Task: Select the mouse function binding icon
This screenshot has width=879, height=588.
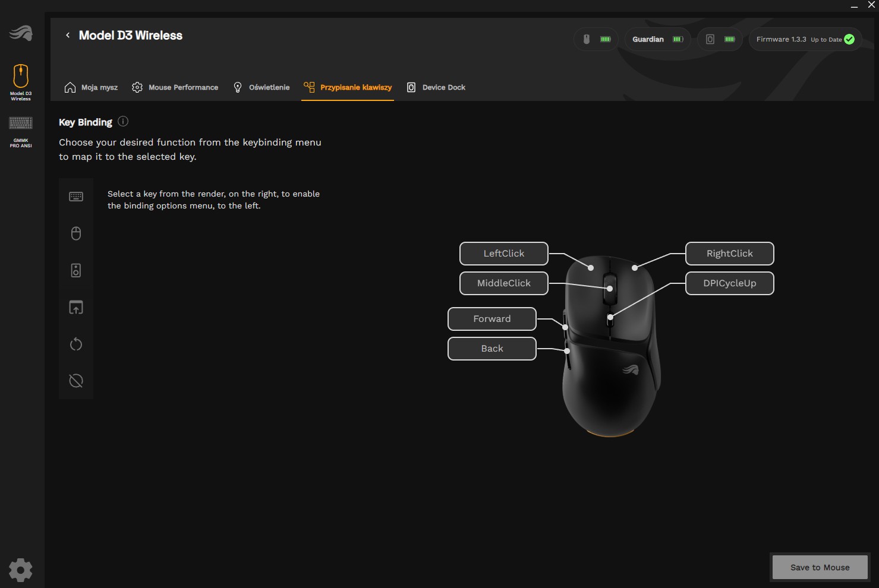Action: tap(76, 233)
